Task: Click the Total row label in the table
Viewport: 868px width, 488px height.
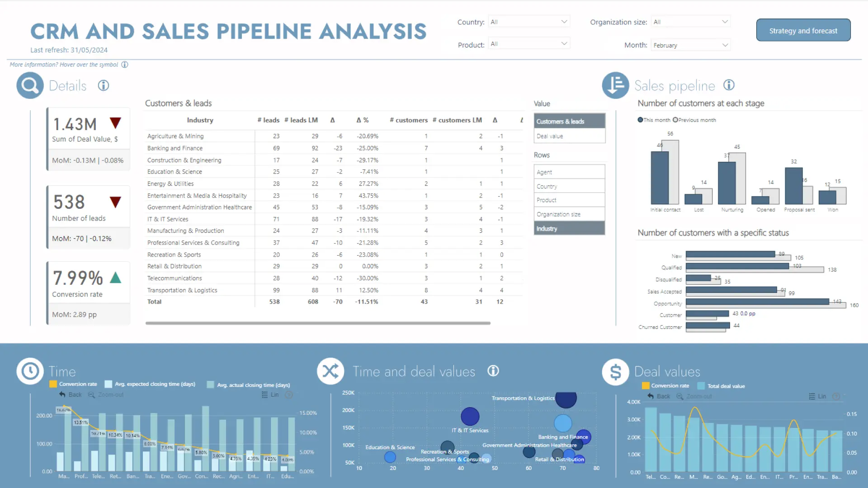Action: tap(154, 302)
